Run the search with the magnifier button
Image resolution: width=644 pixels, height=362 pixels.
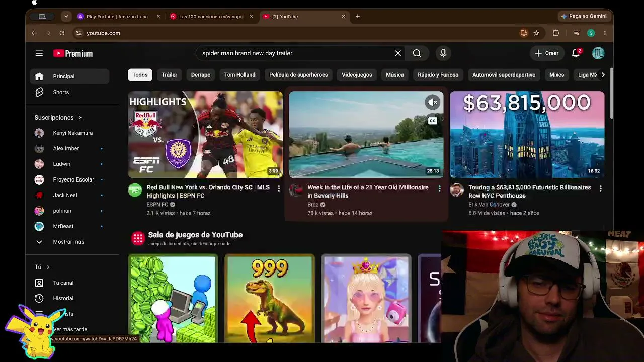417,53
